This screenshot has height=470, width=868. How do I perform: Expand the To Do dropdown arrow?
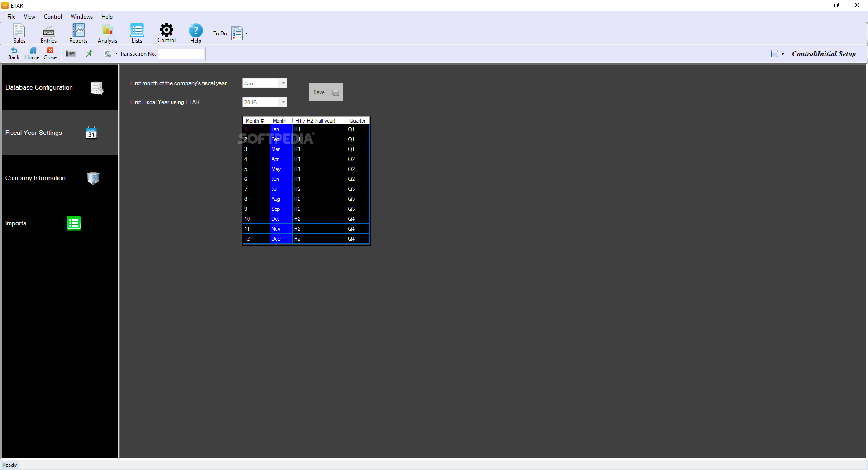coord(246,33)
